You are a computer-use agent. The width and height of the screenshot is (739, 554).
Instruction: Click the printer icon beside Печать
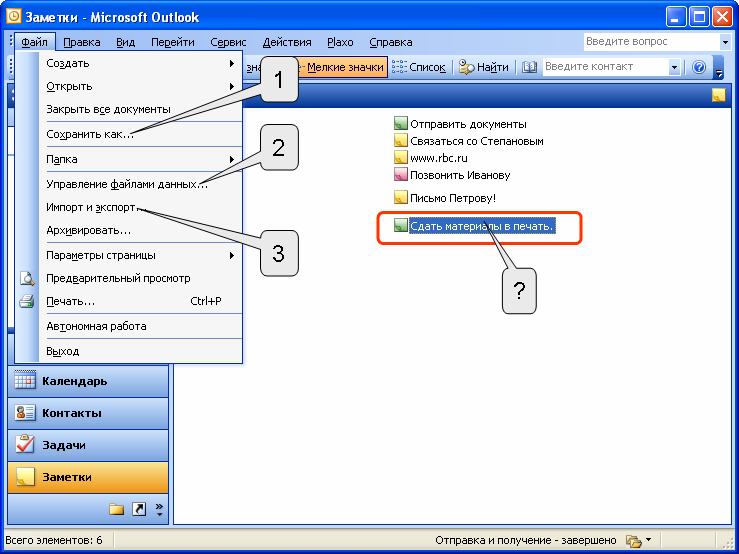tap(27, 301)
